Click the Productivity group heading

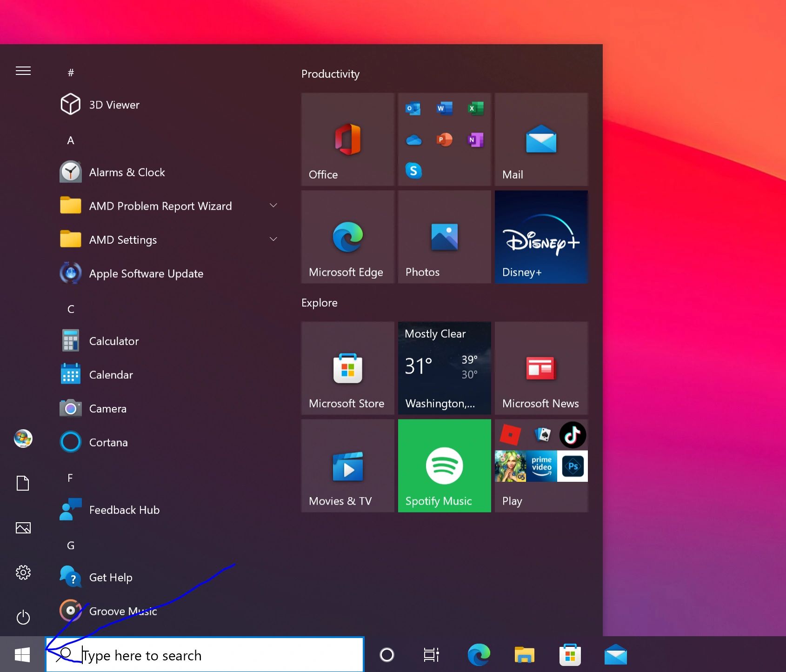330,74
